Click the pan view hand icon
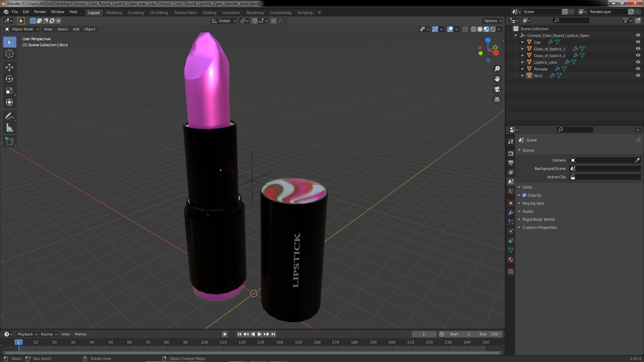This screenshot has width=644, height=362. click(x=497, y=79)
